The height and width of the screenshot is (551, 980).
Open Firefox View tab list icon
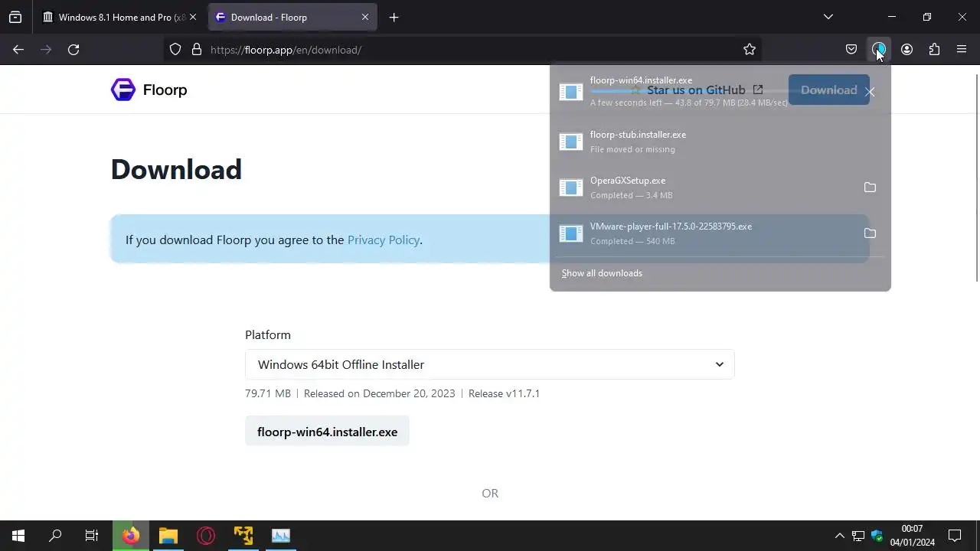15,17
